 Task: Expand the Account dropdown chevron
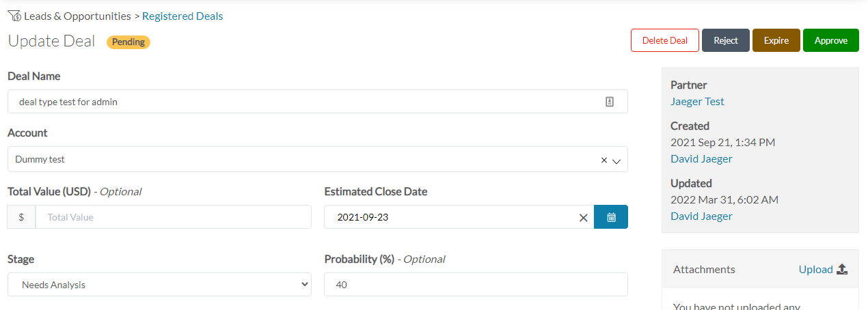click(616, 161)
